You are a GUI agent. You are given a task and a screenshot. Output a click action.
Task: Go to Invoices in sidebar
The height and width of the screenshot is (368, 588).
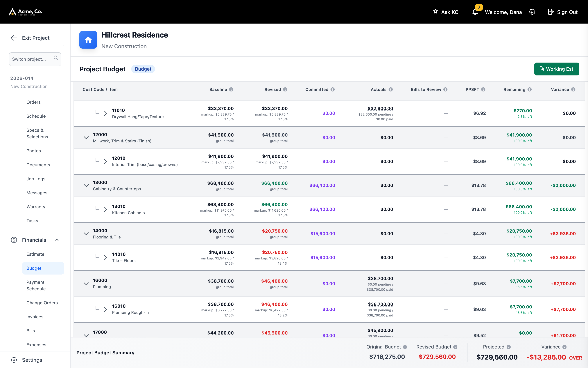tap(35, 317)
